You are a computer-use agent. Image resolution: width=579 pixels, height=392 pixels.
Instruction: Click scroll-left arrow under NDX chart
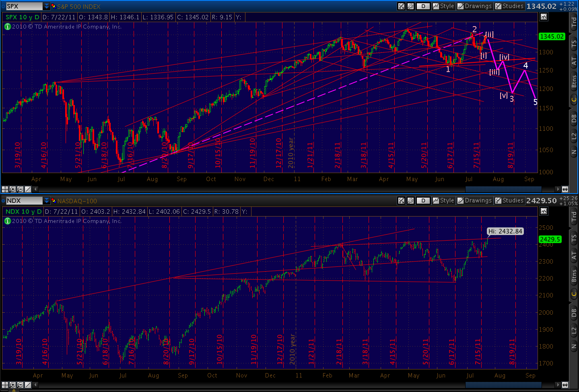(35, 385)
